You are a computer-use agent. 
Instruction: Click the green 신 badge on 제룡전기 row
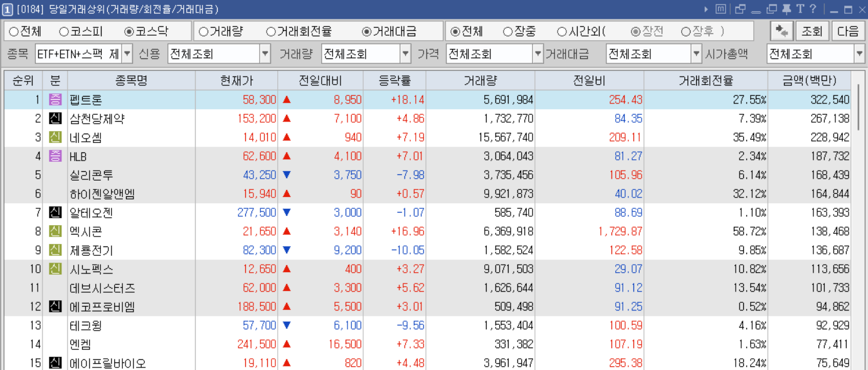[55, 250]
